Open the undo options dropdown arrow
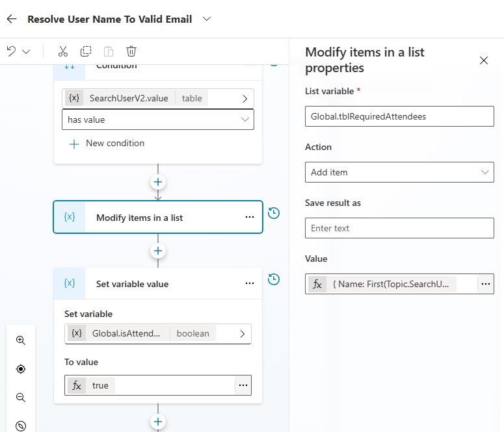This screenshot has width=504, height=432. pyautogui.click(x=26, y=52)
